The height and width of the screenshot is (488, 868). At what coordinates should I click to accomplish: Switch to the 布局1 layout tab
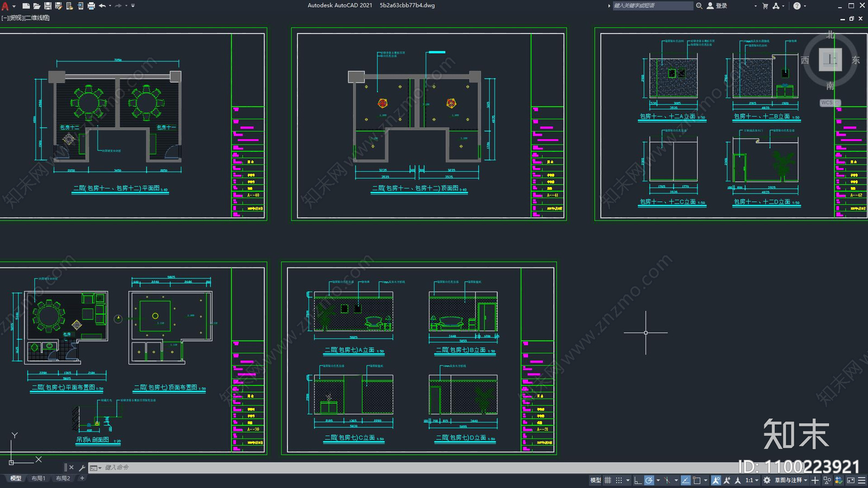[x=38, y=478]
